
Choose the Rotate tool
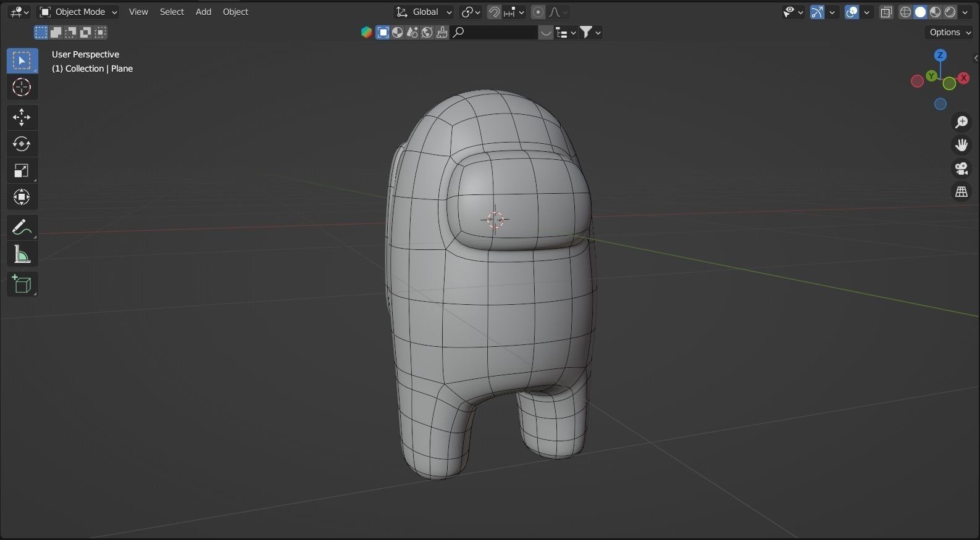(x=22, y=144)
